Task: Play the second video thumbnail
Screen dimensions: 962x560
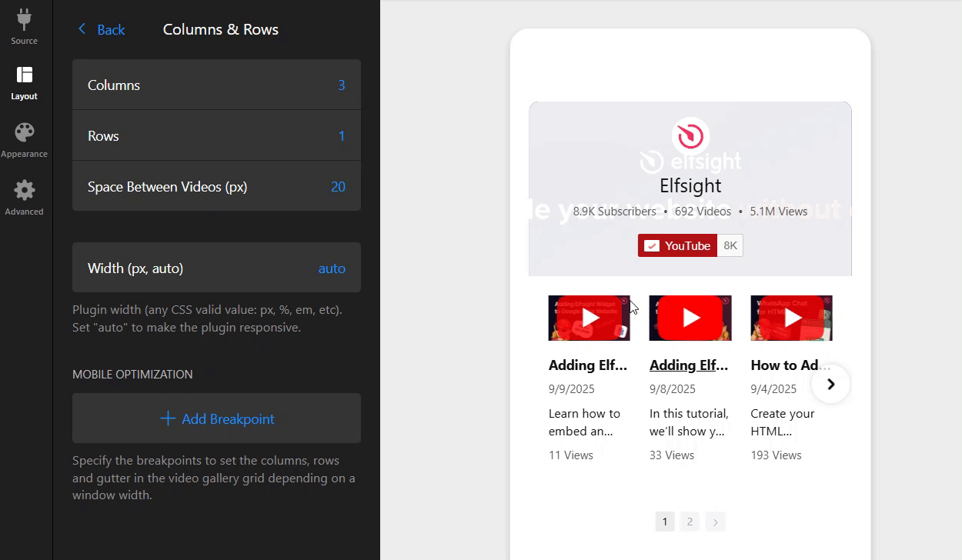Action: coord(690,318)
